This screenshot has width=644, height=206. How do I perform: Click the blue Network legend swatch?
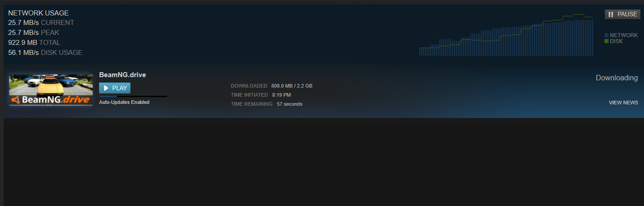coord(606,35)
